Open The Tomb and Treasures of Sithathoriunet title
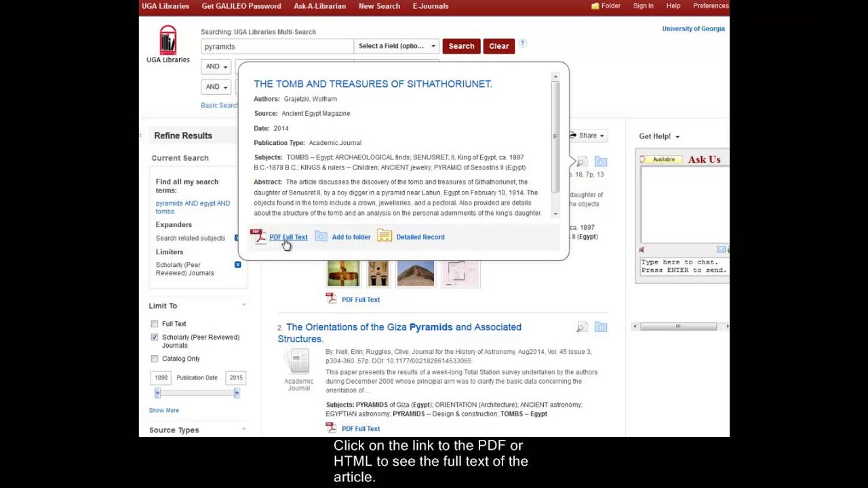 coord(373,84)
